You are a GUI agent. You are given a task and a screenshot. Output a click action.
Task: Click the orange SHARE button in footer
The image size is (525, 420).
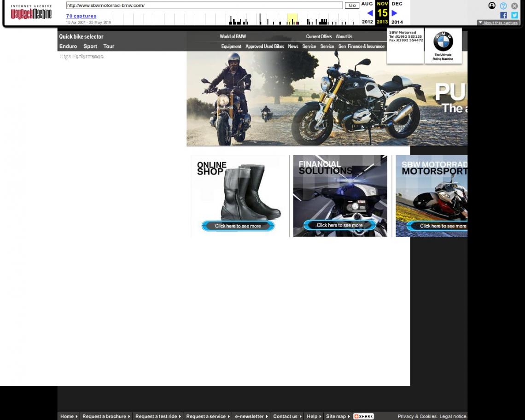(363, 416)
